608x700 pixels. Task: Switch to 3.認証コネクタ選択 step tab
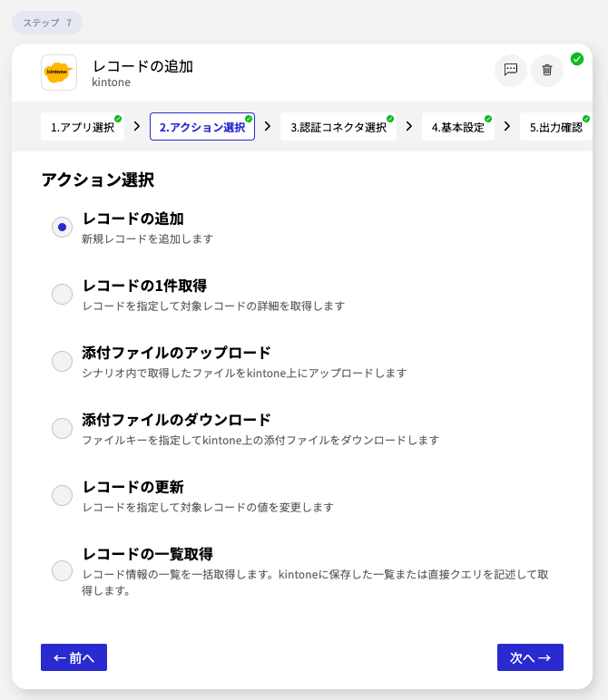point(338,127)
